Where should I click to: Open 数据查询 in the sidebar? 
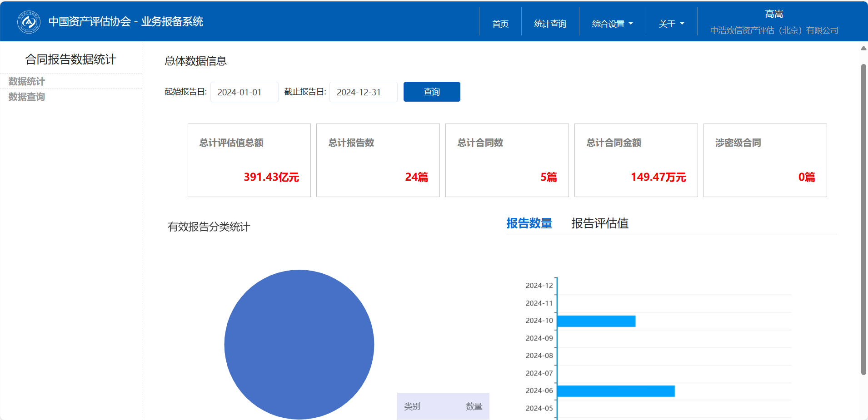click(27, 97)
